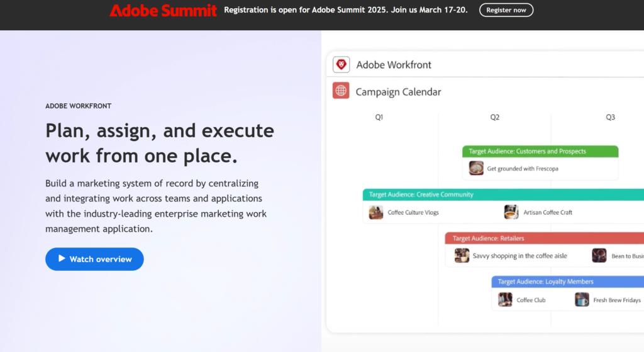644x352 pixels.
Task: Click the play triangle in Watch overview
Action: click(x=62, y=258)
